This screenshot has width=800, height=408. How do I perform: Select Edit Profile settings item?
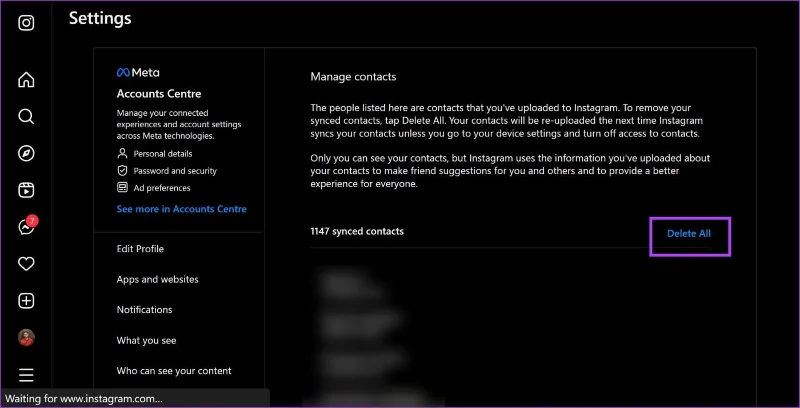[140, 249]
